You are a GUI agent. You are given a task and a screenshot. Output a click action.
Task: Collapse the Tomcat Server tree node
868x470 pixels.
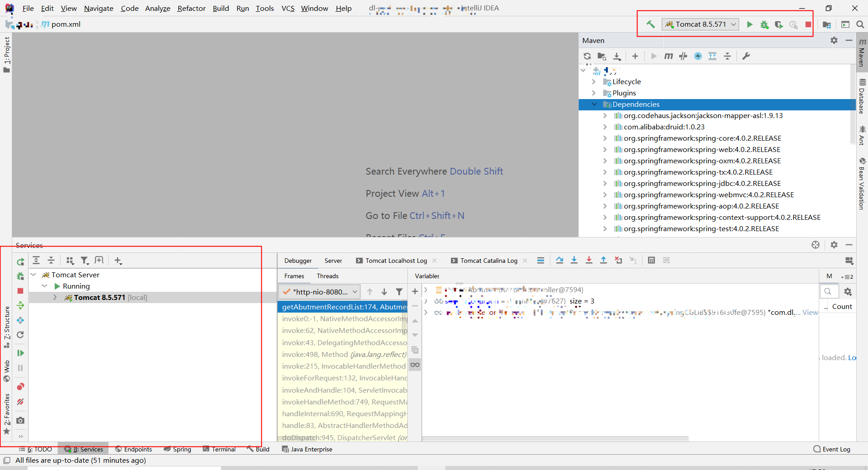(33, 275)
